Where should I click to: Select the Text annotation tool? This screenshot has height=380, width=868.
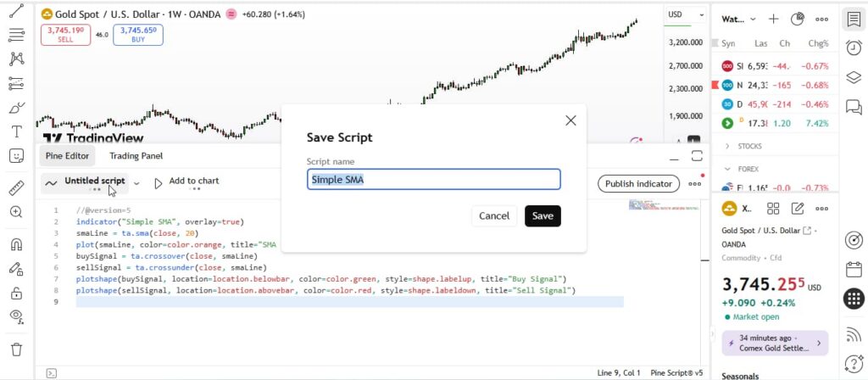click(x=16, y=131)
